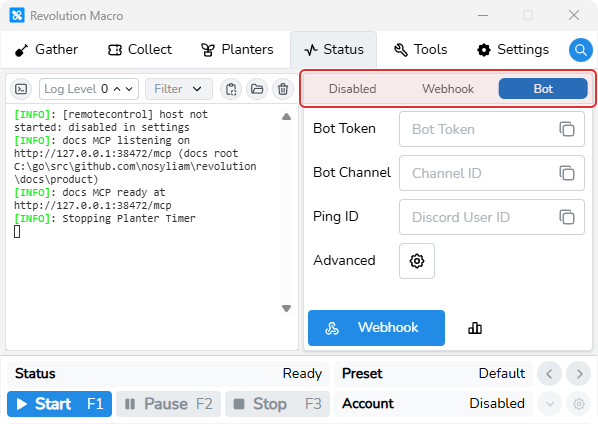Select the Disabled mode option
This screenshot has width=598, height=424.
click(352, 89)
